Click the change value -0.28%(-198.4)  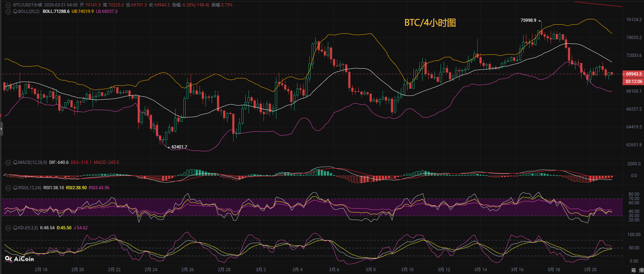195,5
